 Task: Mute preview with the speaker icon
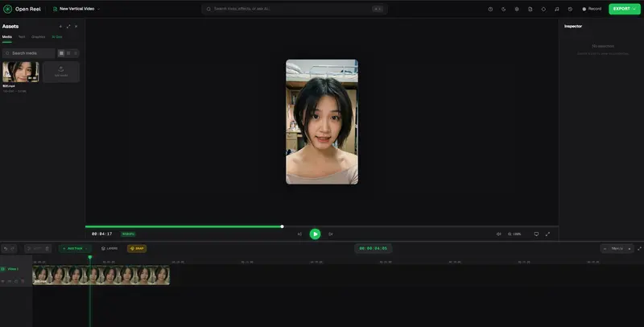coord(498,234)
